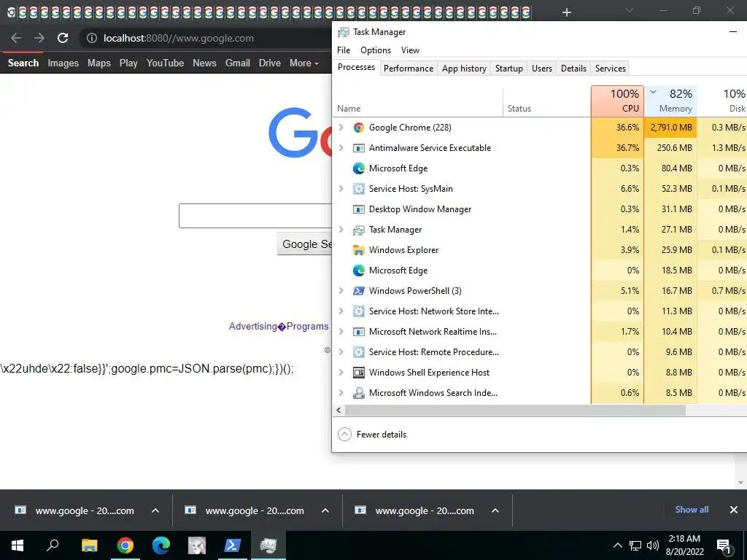Open PowerShell from the taskbar
This screenshot has height=560, width=747.
point(232,545)
